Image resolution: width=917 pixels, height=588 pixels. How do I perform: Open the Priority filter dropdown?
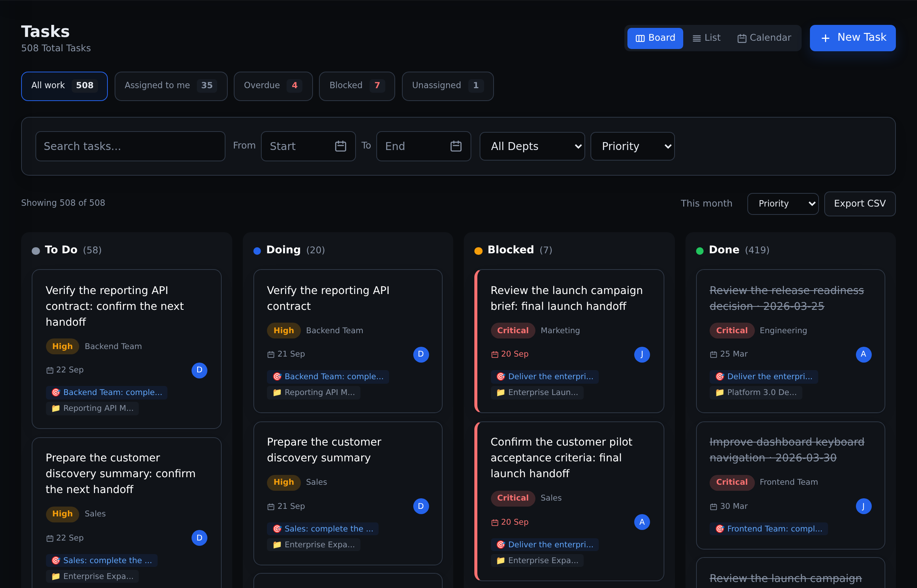[x=632, y=146]
